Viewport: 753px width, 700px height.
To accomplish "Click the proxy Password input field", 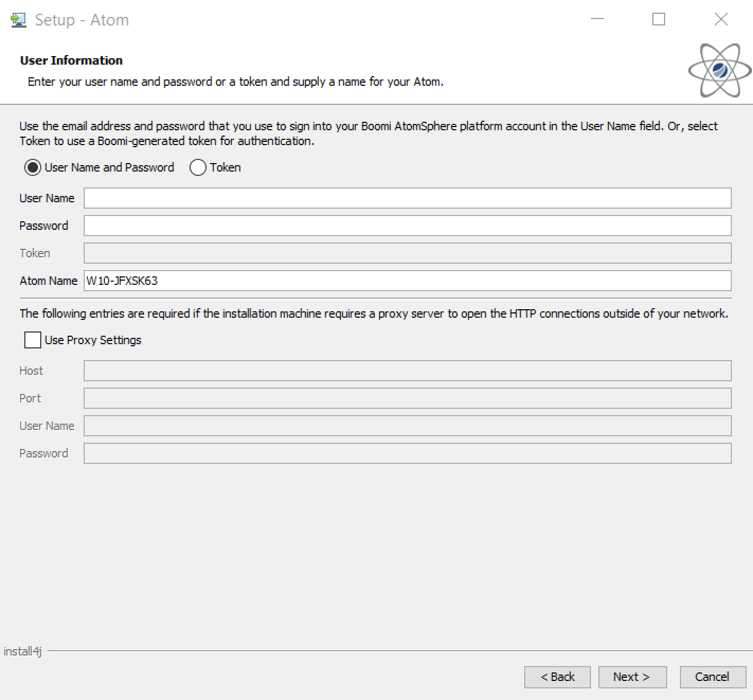I will [408, 453].
